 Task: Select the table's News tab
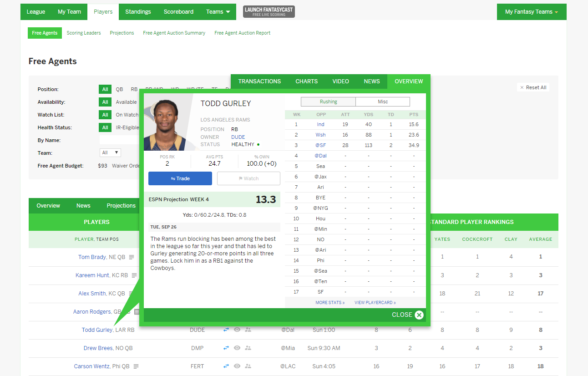83,206
